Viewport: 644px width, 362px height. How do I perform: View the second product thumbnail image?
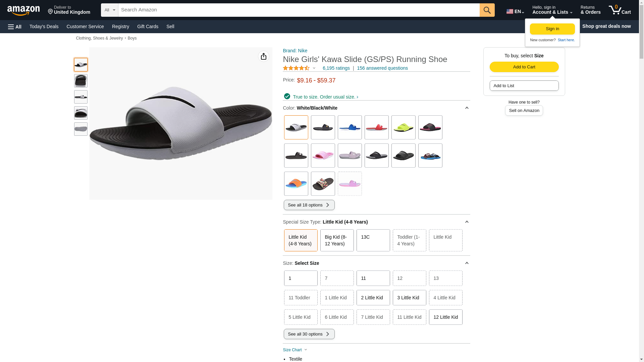(81, 81)
